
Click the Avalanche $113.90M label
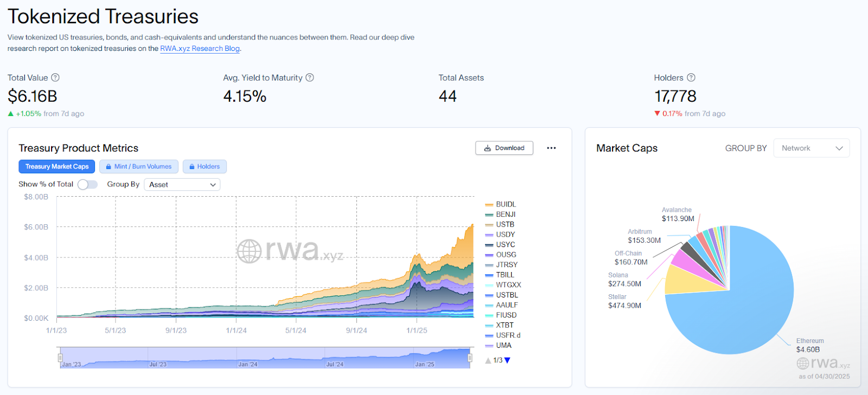pos(678,215)
